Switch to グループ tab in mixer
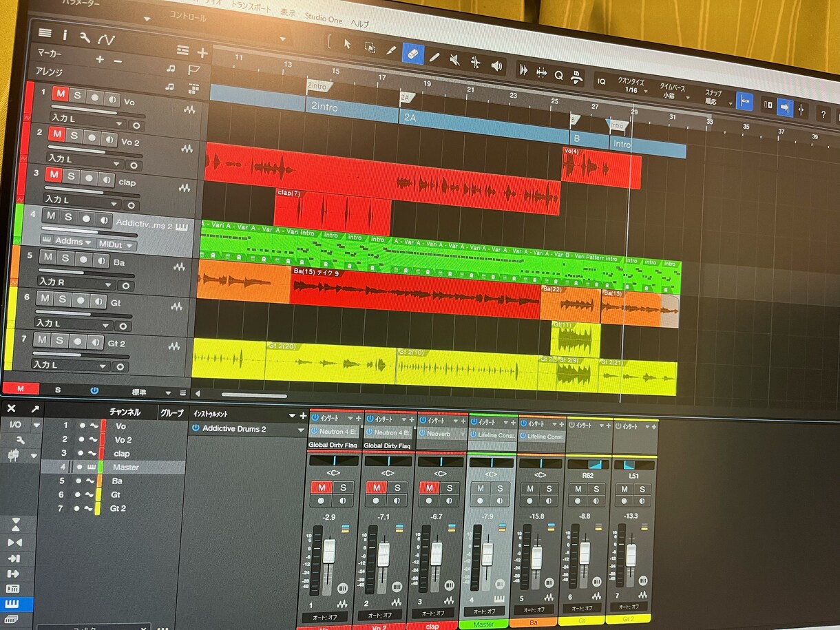 pyautogui.click(x=171, y=413)
